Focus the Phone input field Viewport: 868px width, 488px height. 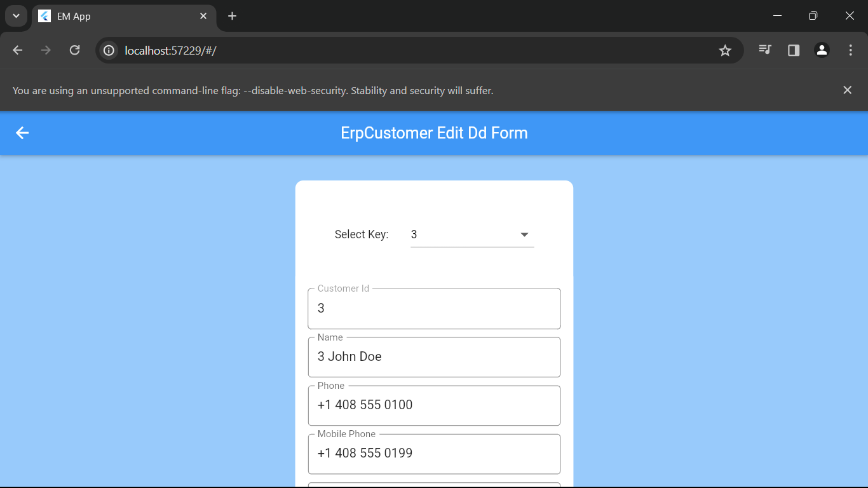434,405
